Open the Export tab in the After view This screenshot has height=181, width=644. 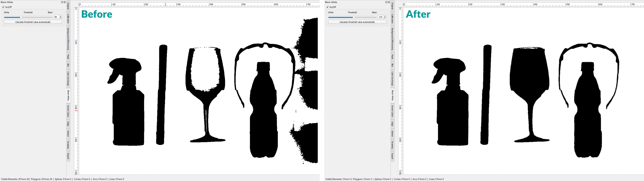(392, 156)
